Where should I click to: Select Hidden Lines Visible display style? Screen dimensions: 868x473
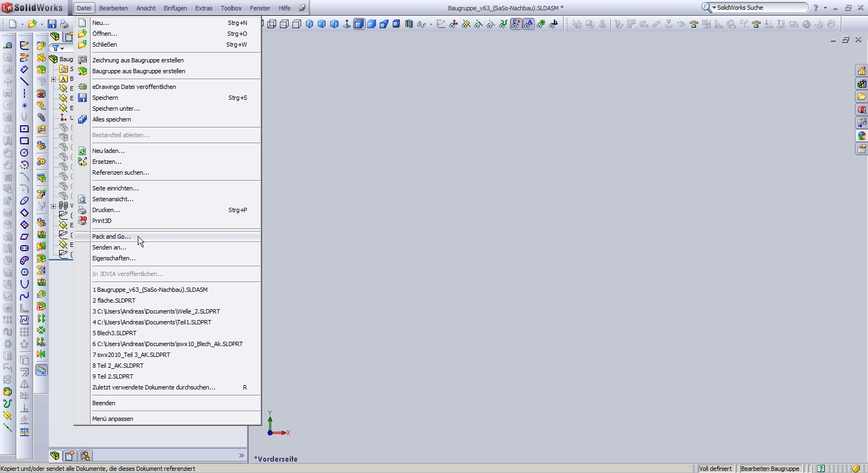click(x=284, y=24)
